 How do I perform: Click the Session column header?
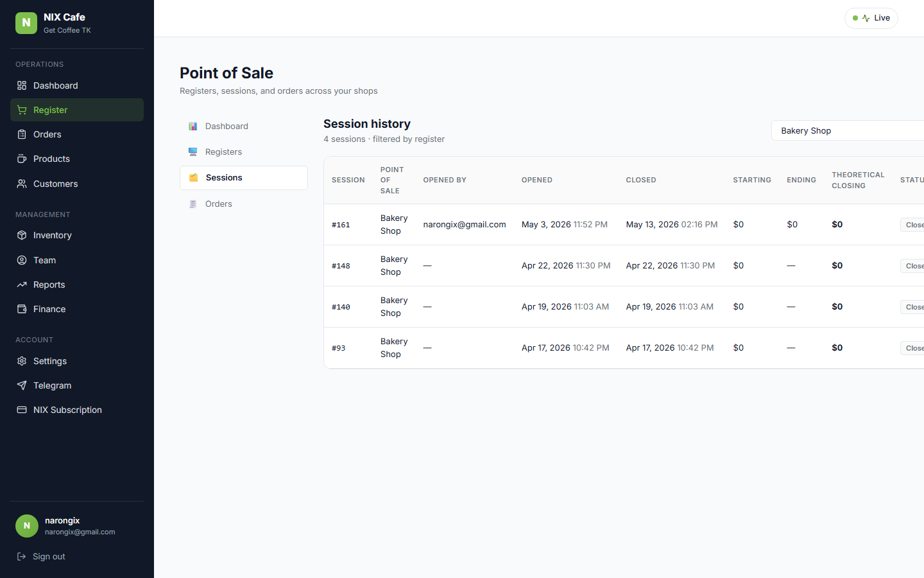click(x=348, y=180)
